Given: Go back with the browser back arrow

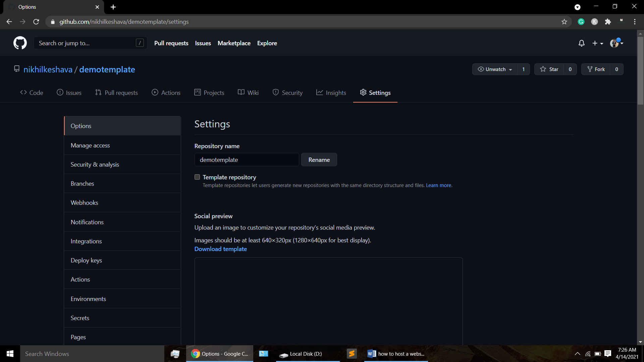Looking at the screenshot, I should (9, 22).
